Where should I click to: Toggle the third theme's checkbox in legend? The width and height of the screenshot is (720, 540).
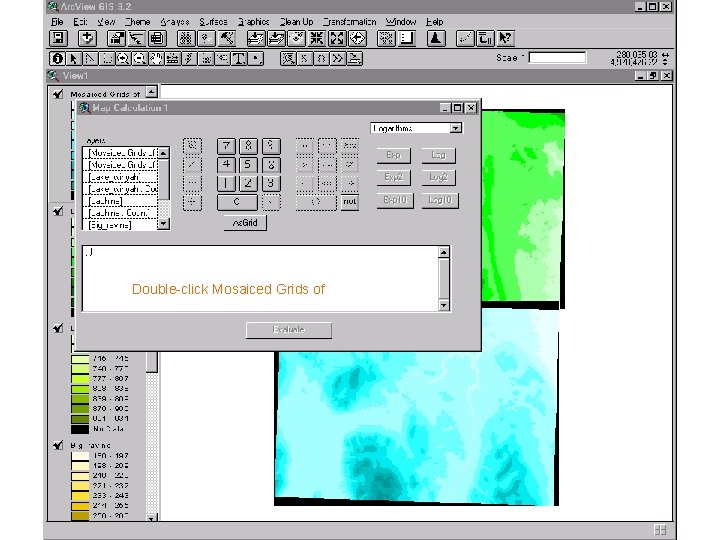[58, 328]
